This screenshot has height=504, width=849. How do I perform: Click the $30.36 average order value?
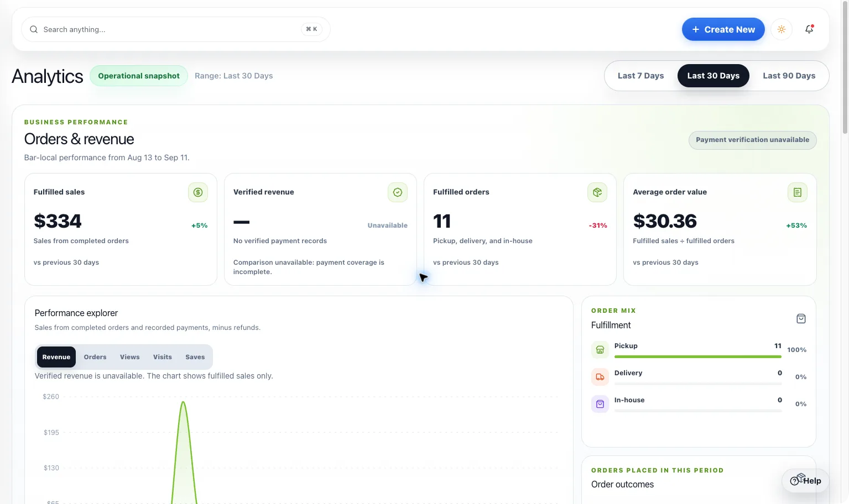pos(665,221)
